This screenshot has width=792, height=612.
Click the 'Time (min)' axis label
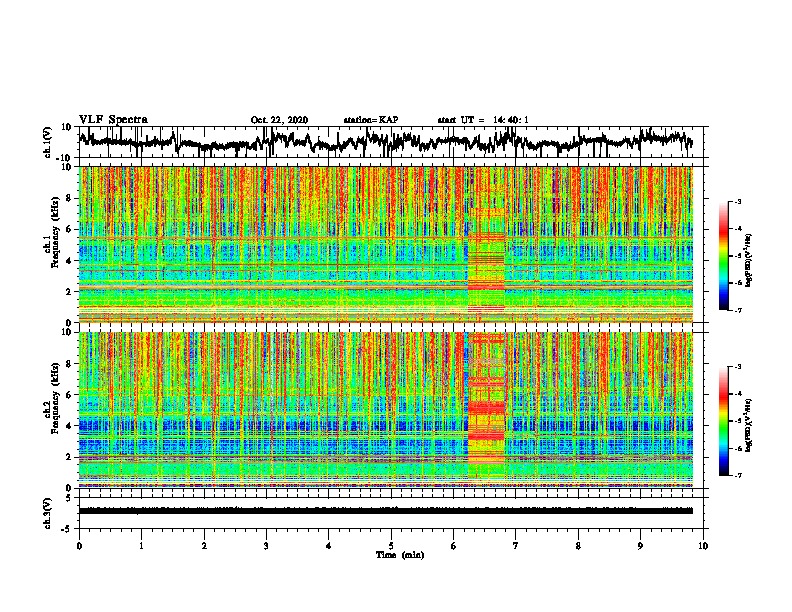click(400, 555)
